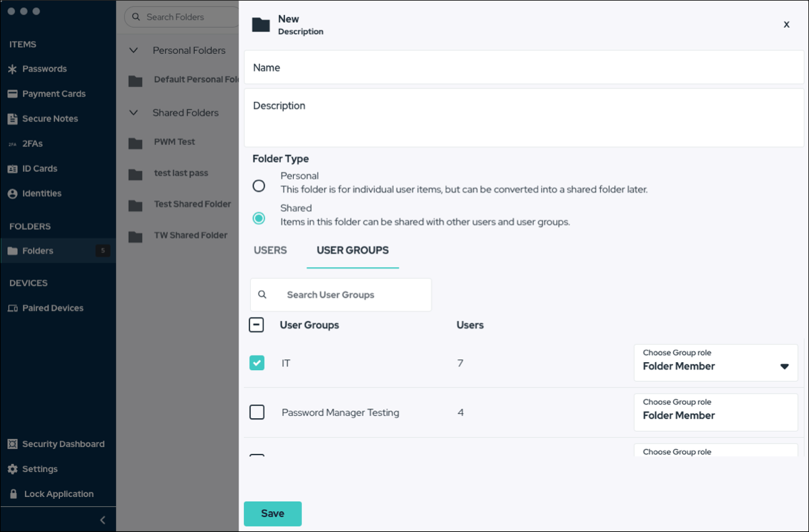Collapse the Personal Folders section chevron
Viewport: 809px width, 532px height.
[x=133, y=51]
